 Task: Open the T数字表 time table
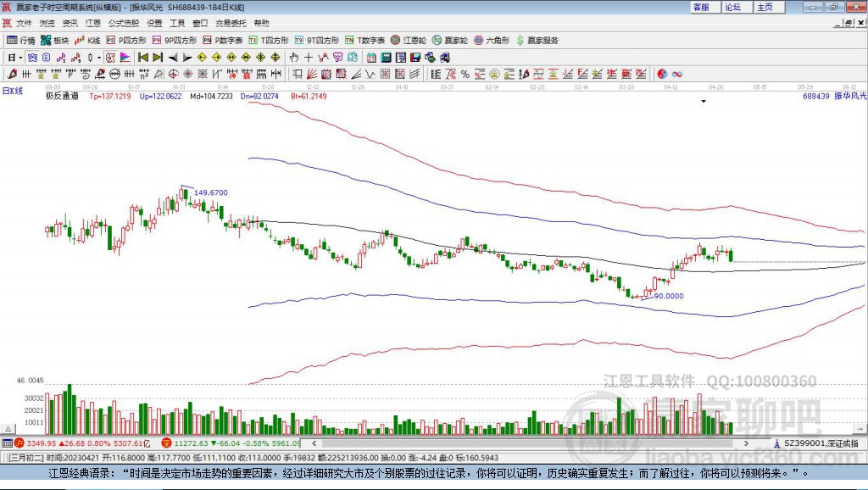click(x=364, y=41)
